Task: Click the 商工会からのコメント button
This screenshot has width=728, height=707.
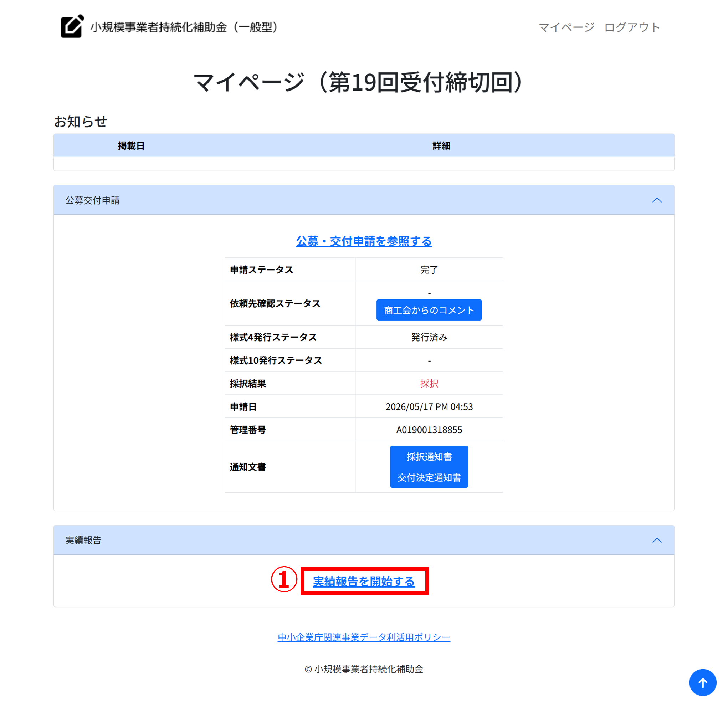Action: 429,310
